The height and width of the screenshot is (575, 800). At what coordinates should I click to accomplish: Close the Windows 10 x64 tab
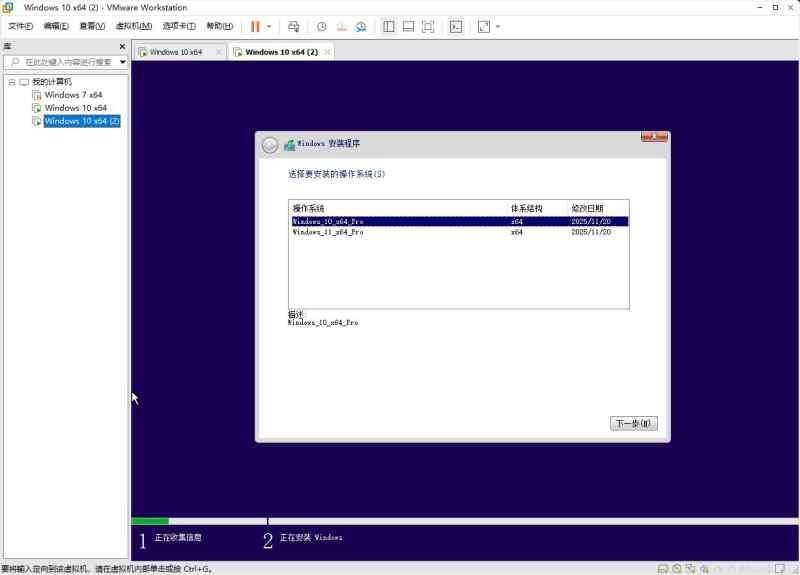pos(219,52)
